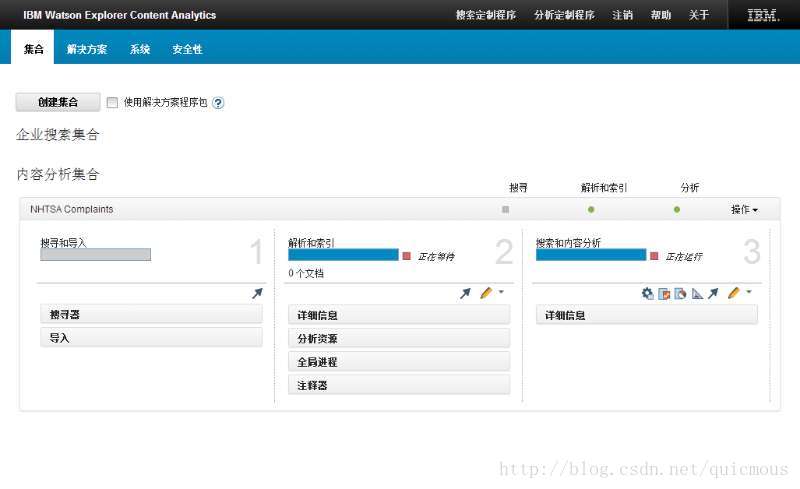Screen dimensions: 800x489
Task: Stop 解析和索引 using the red square icon
Action: [407, 256]
